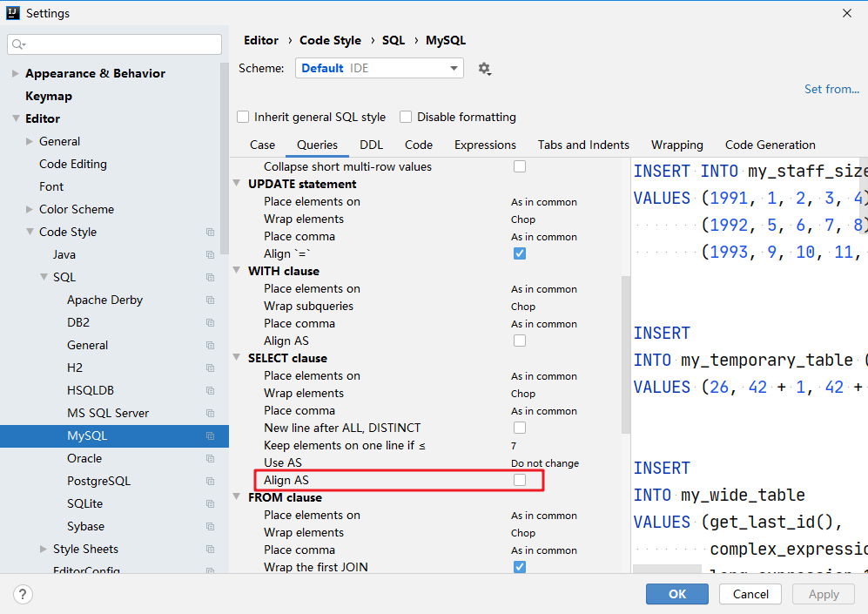This screenshot has height=614, width=868.
Task: Open scheme actions gear icon
Action: pyautogui.click(x=484, y=69)
